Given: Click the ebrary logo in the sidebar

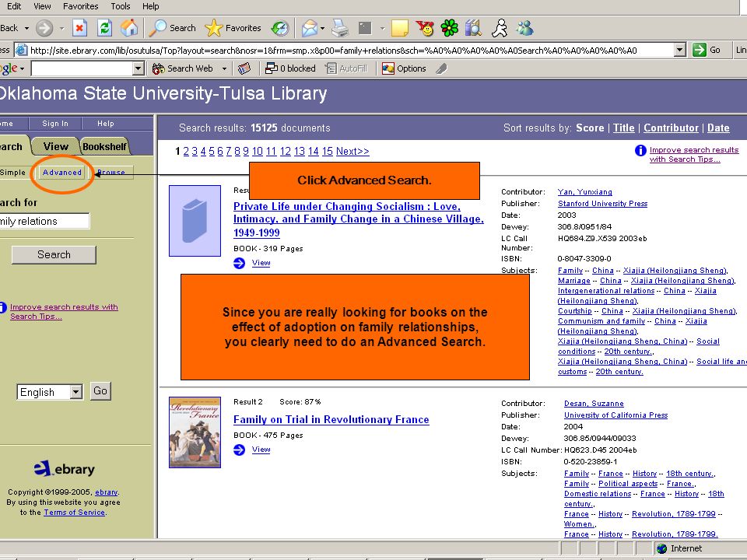Looking at the screenshot, I should pyautogui.click(x=65, y=468).
